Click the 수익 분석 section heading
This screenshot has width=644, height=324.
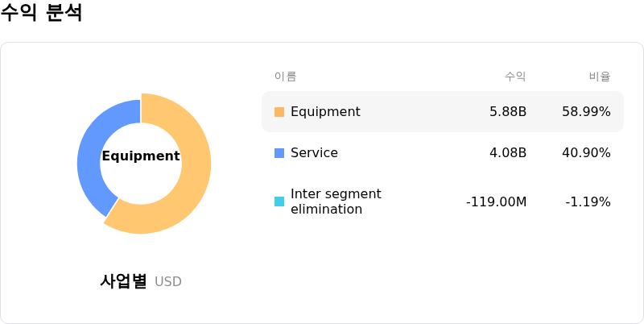tap(42, 13)
